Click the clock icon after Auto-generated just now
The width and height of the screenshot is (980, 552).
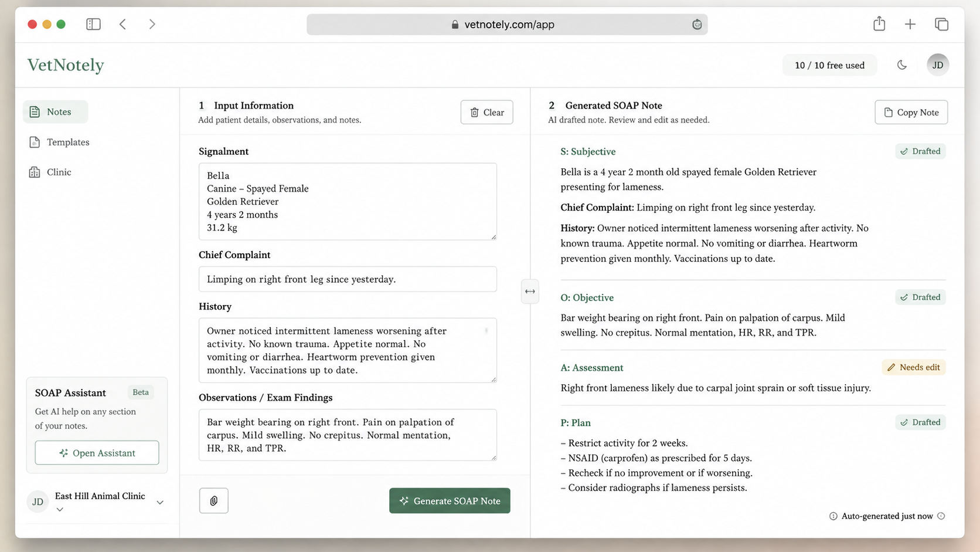pyautogui.click(x=941, y=516)
